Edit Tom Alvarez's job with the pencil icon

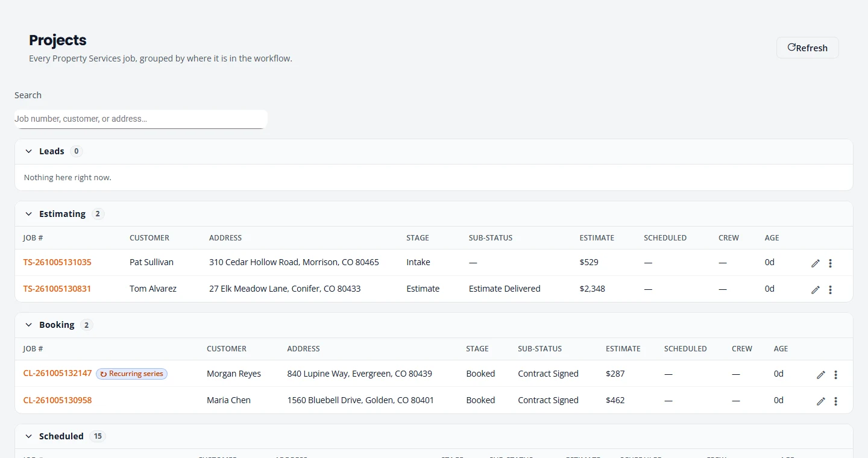click(x=816, y=290)
